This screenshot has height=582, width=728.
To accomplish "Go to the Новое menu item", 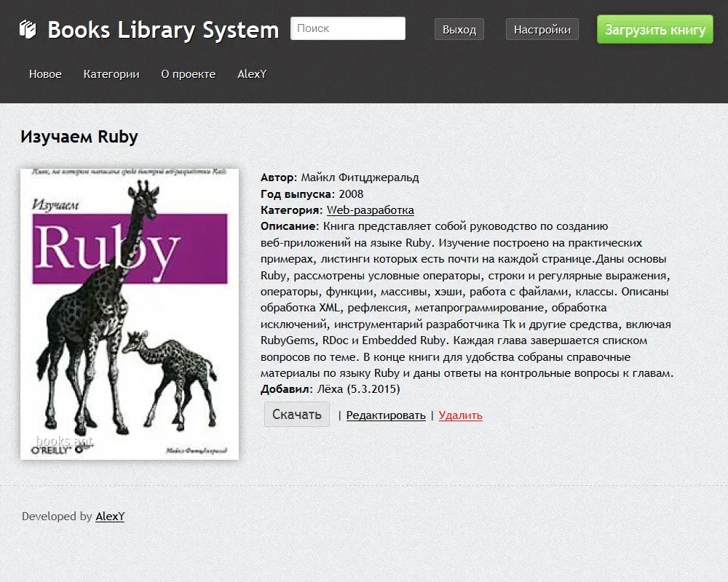I will coord(45,74).
